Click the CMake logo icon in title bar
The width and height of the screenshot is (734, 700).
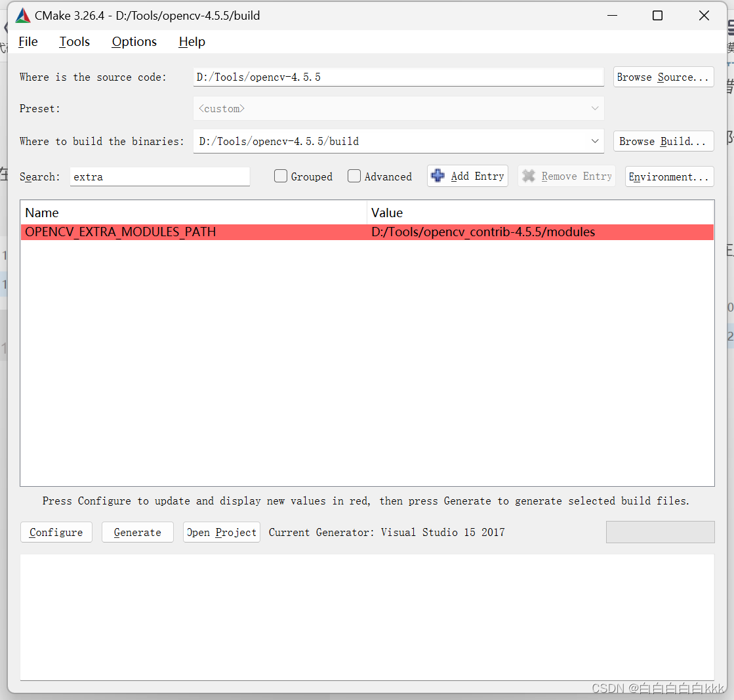(23, 16)
